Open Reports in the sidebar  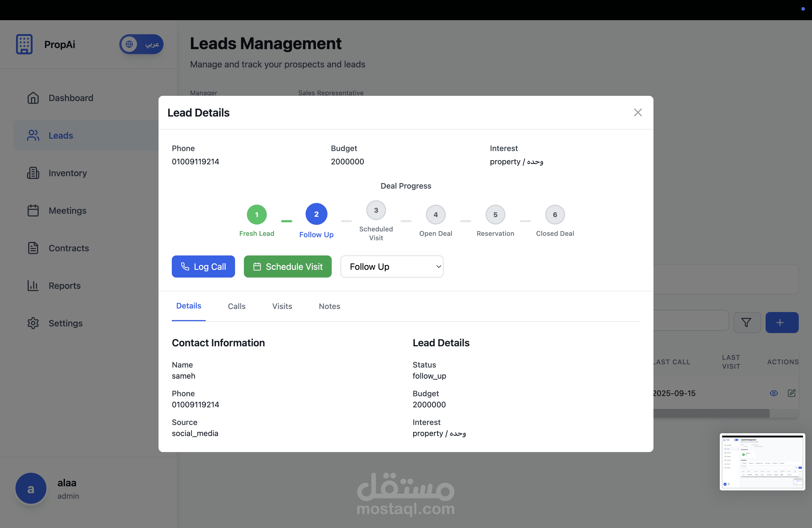point(64,286)
